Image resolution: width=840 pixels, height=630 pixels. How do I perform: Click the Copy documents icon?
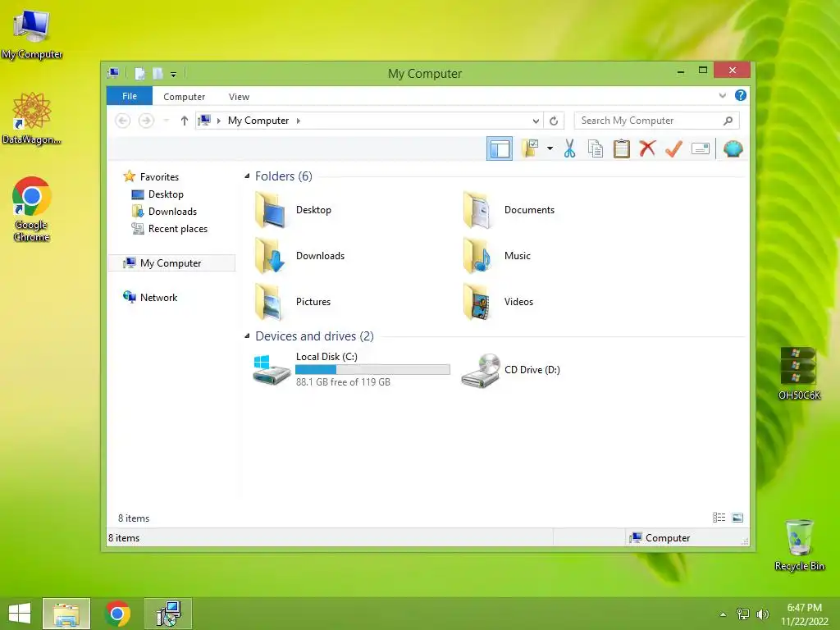pos(596,148)
